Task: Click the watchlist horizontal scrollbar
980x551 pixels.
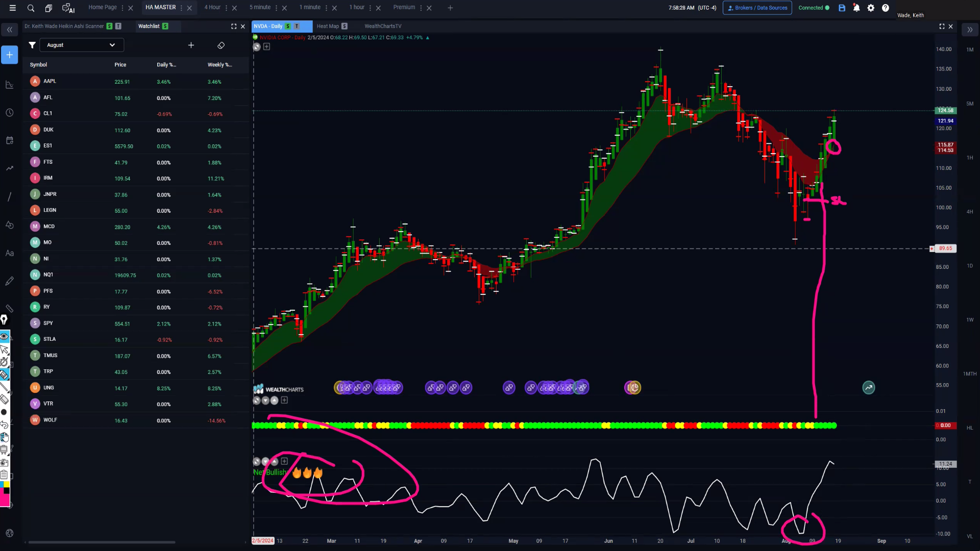Action: tap(102, 542)
